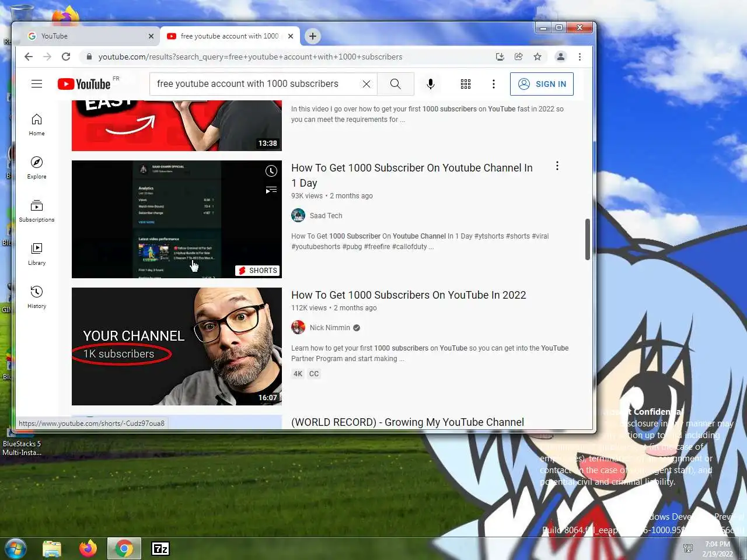
Task: Clear the search query with X
Action: tap(366, 84)
